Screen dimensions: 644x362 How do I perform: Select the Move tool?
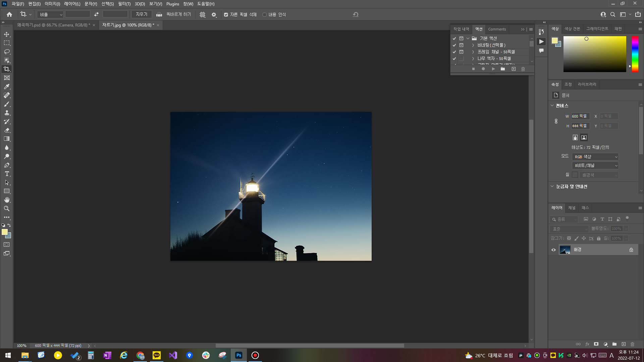(x=7, y=35)
